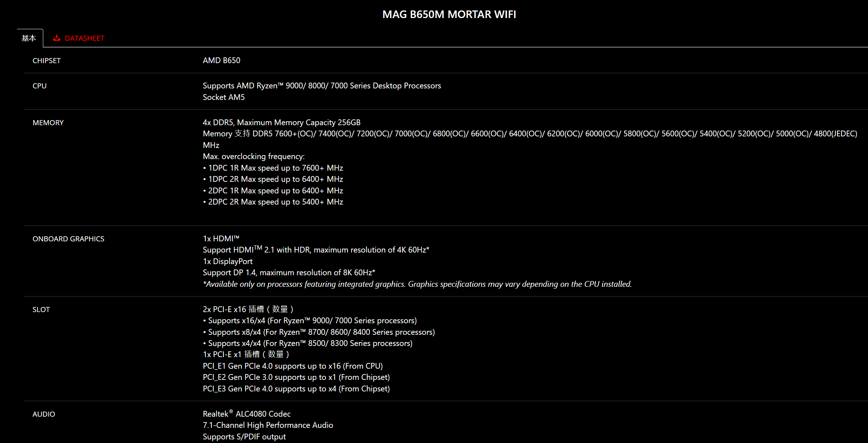Click the ONBOARD GRAPHICS row label
Screen dimensions: 868x443
click(68, 239)
